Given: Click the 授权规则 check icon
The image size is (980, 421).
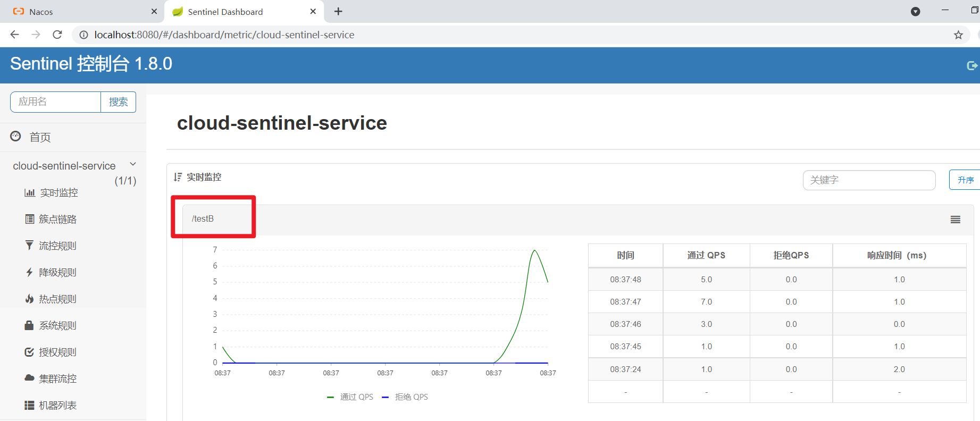Looking at the screenshot, I should (30, 352).
